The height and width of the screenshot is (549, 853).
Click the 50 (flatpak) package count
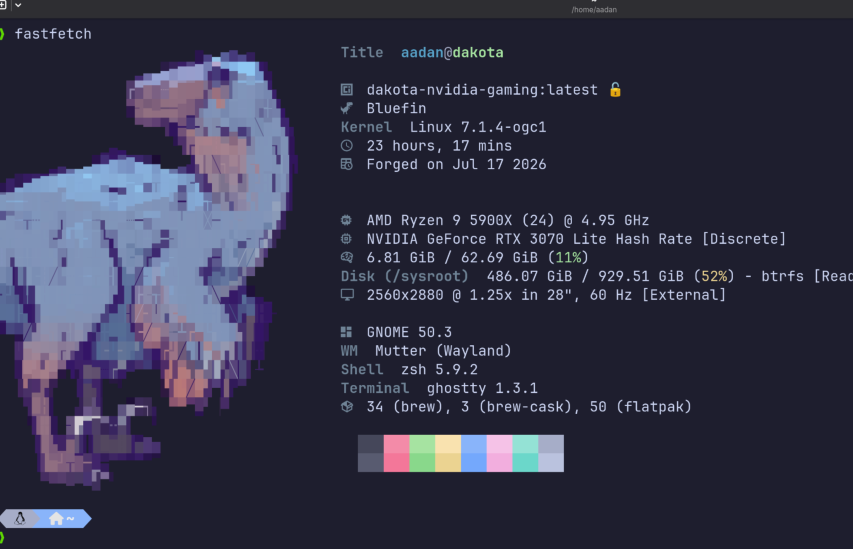641,407
